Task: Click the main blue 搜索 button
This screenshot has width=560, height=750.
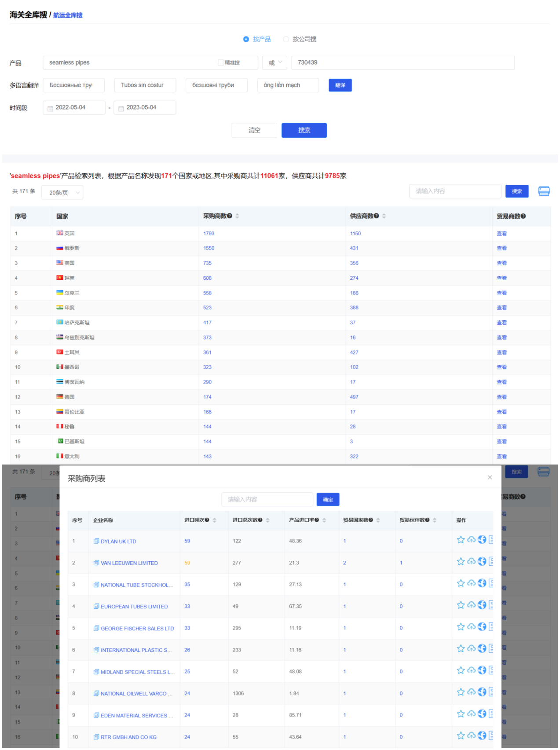Action: 304,130
